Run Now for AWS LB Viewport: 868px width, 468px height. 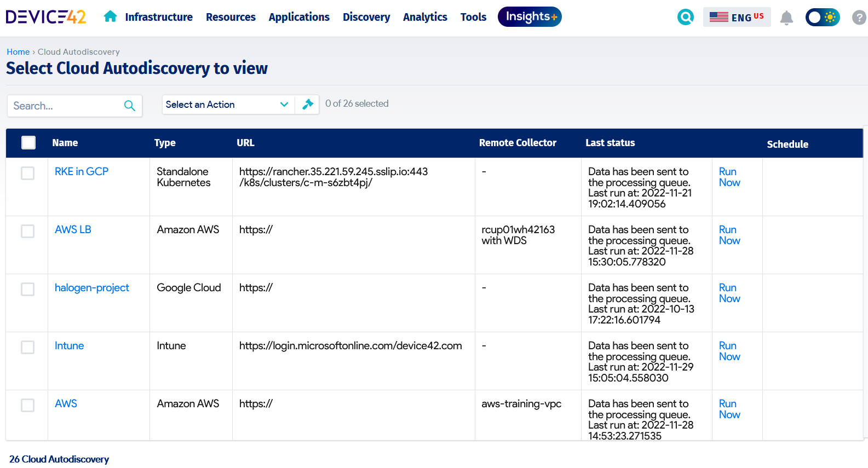(729, 235)
